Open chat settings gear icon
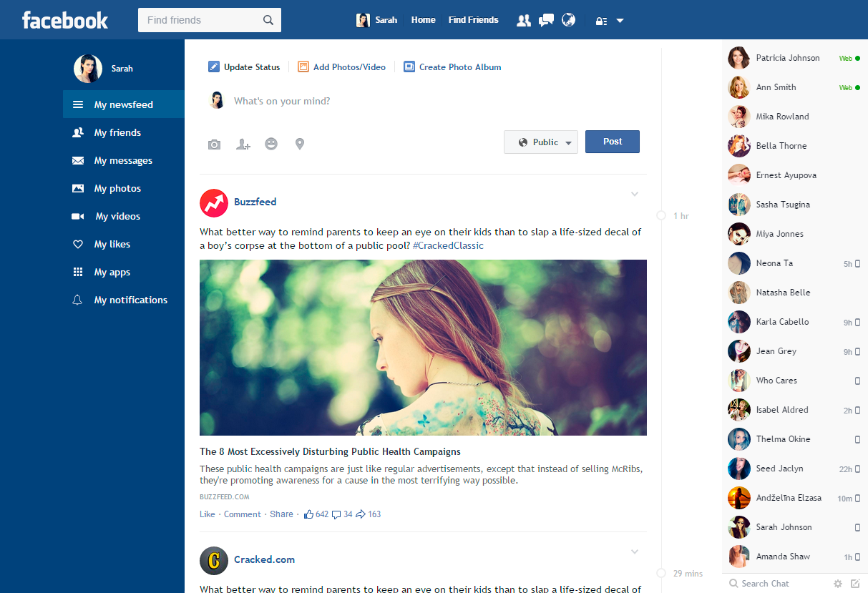Image resolution: width=868 pixels, height=593 pixels. click(838, 584)
